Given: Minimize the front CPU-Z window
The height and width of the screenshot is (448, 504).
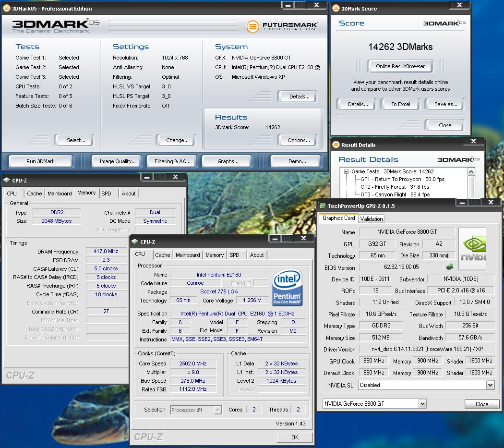Looking at the screenshot, I should [x=275, y=238].
